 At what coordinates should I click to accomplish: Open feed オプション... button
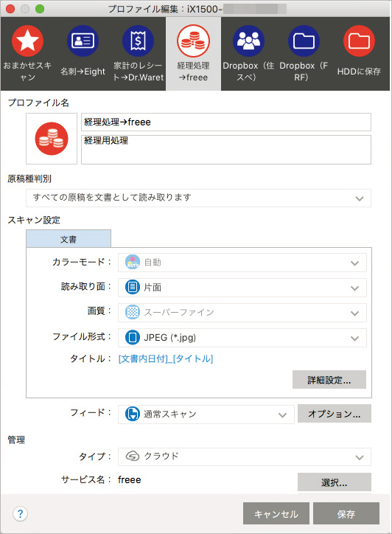pyautogui.click(x=334, y=414)
